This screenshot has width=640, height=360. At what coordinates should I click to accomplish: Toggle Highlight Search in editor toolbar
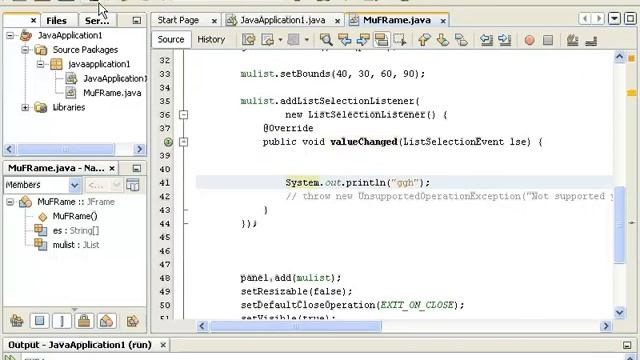[381, 40]
